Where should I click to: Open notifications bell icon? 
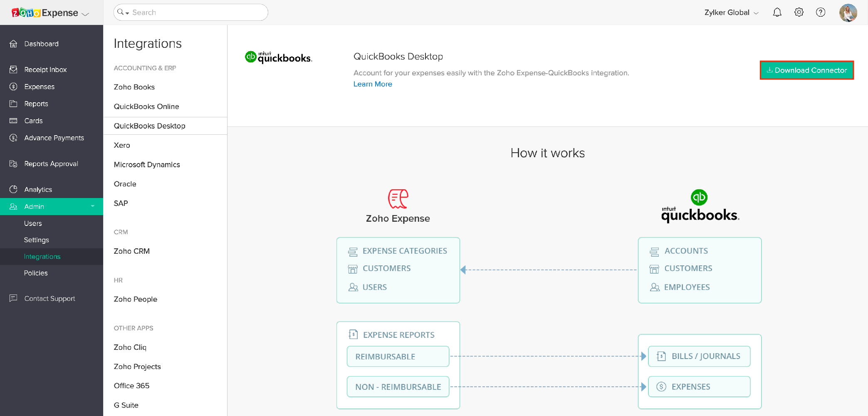(777, 12)
